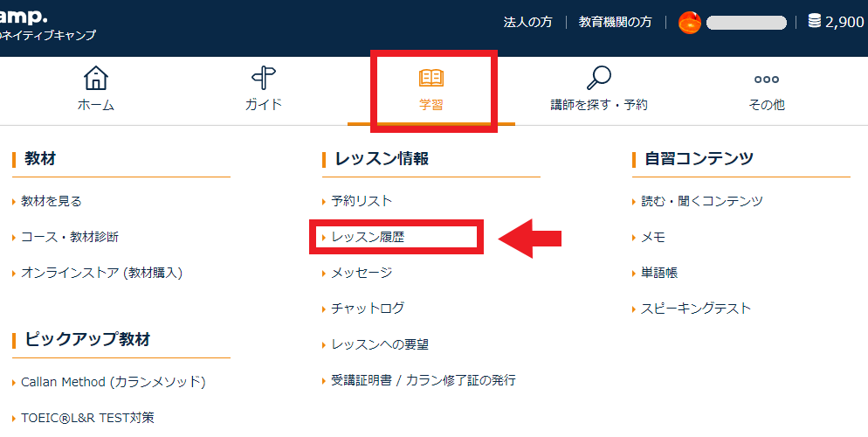Viewport: 868px width, 437px height.
Task: Open the 講師を探す・予約 tab label
Action: click(598, 105)
